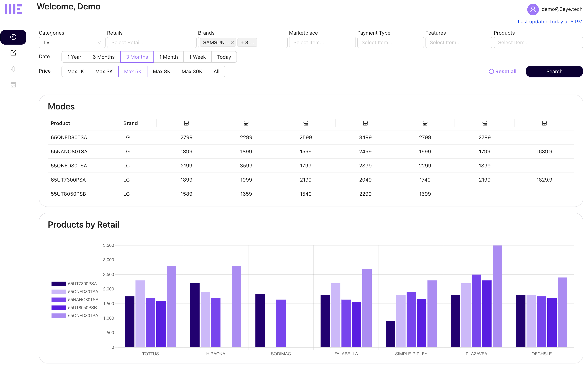This screenshot has height=366, width=588.
Task: Toggle the 65UT7300PSA legend color swatch
Action: pos(59,283)
